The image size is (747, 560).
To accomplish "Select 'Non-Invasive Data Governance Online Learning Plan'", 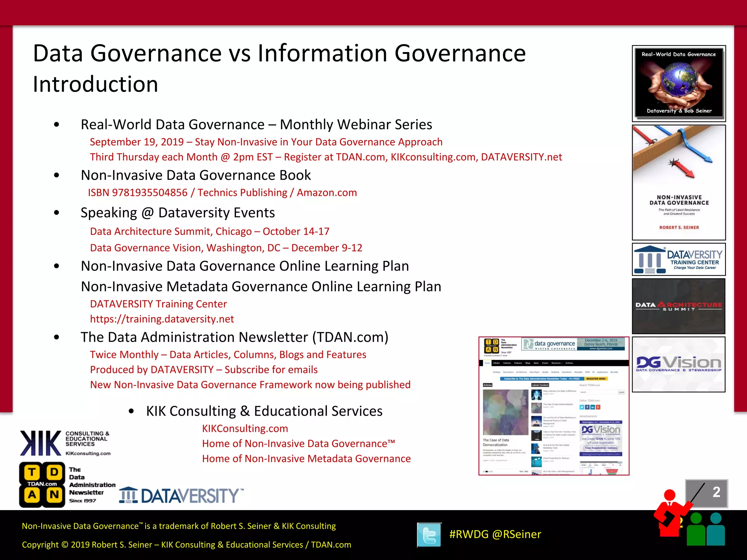I will (245, 266).
